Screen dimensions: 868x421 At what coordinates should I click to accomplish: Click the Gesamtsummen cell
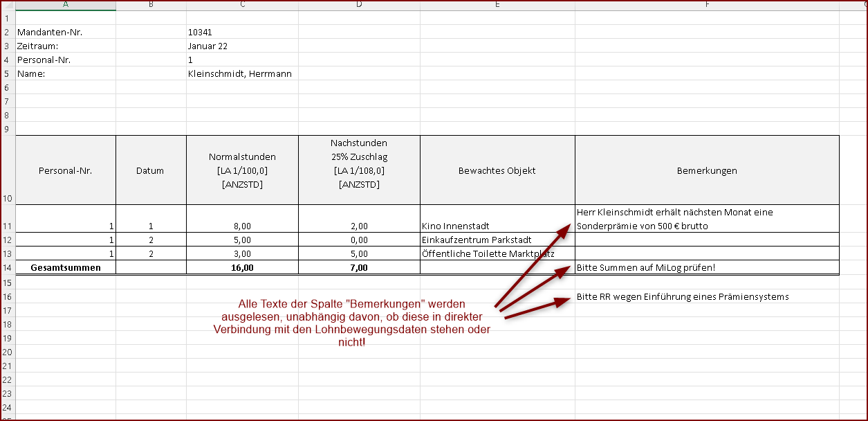[66, 267]
